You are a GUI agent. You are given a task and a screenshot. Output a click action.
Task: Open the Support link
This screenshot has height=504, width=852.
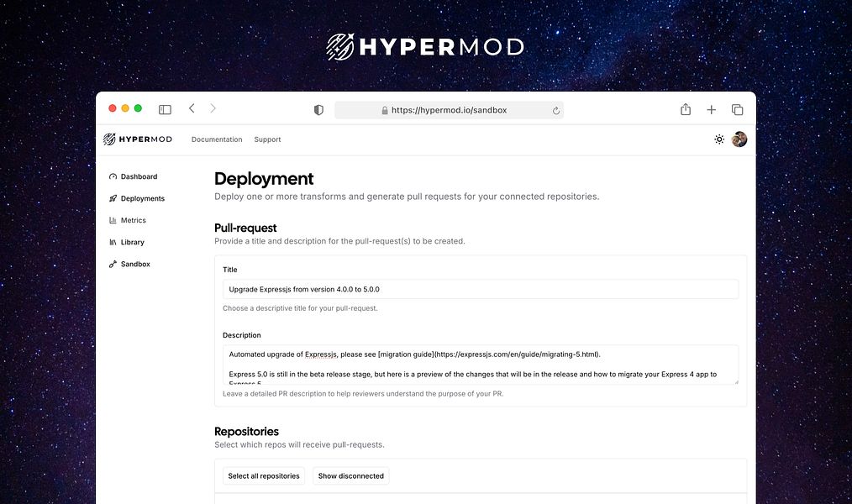[267, 139]
